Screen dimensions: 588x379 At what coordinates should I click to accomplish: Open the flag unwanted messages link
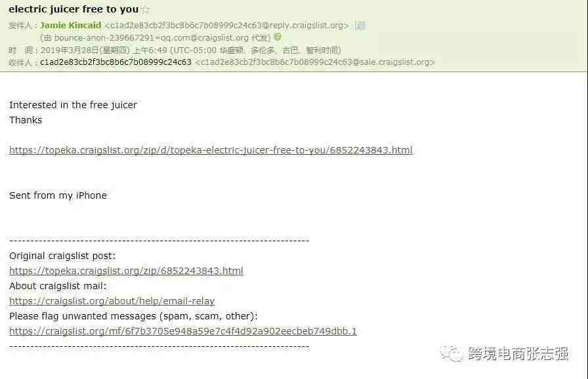pyautogui.click(x=183, y=331)
